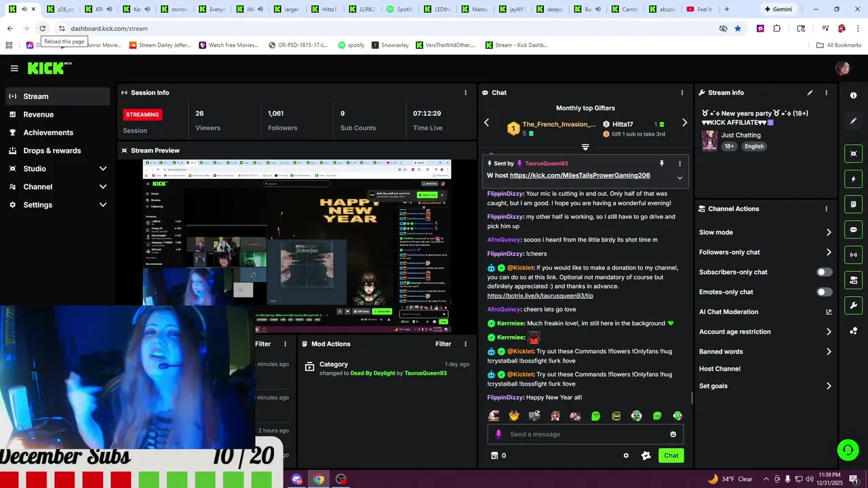The width and height of the screenshot is (868, 488).
Task: Reload the page in browser
Action: [42, 28]
